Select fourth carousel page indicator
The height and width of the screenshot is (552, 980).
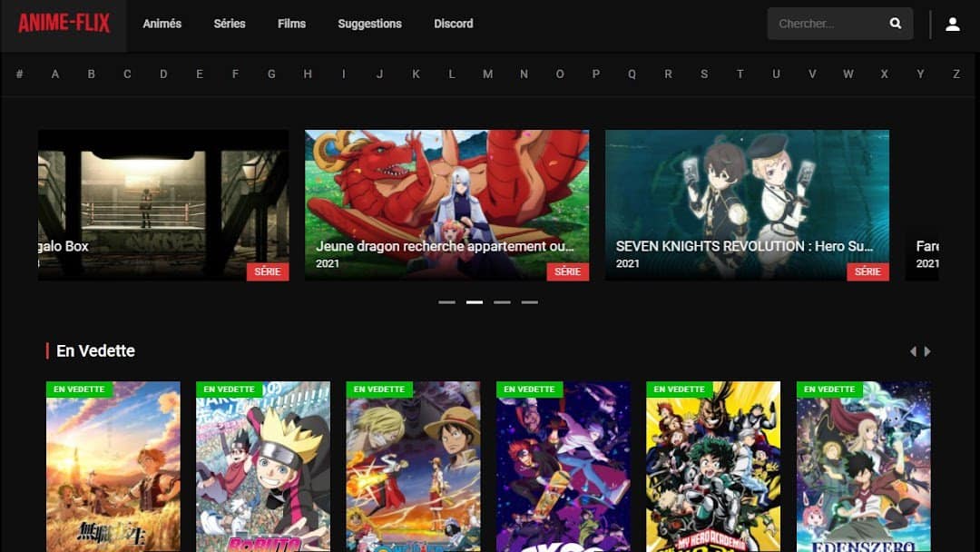[529, 302]
